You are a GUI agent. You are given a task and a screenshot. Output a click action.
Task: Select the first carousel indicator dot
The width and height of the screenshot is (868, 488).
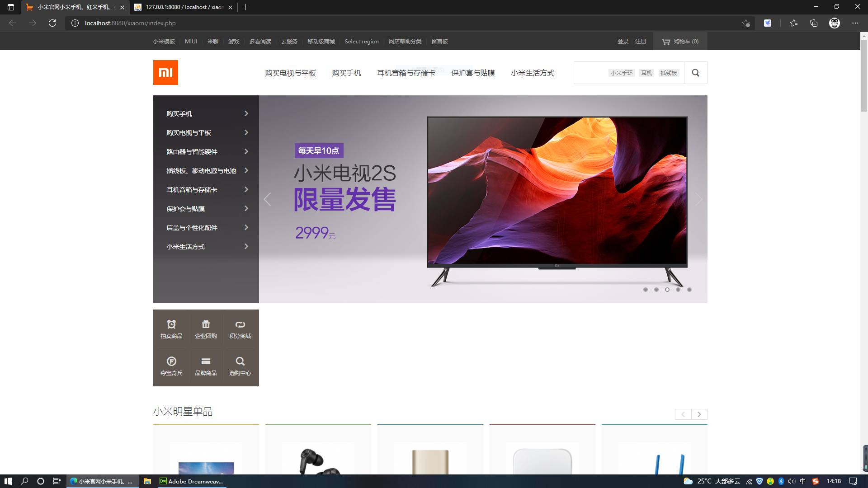646,290
